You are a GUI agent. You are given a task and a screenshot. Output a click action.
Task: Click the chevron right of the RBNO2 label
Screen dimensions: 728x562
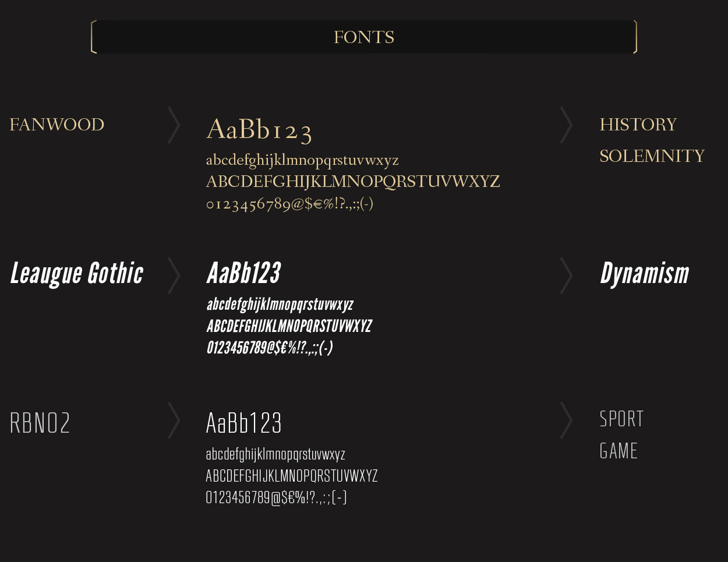[x=174, y=420]
